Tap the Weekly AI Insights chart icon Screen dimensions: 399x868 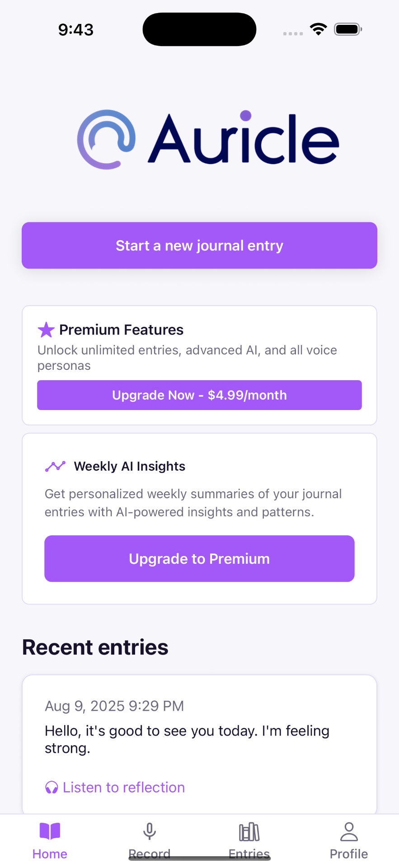pos(56,466)
